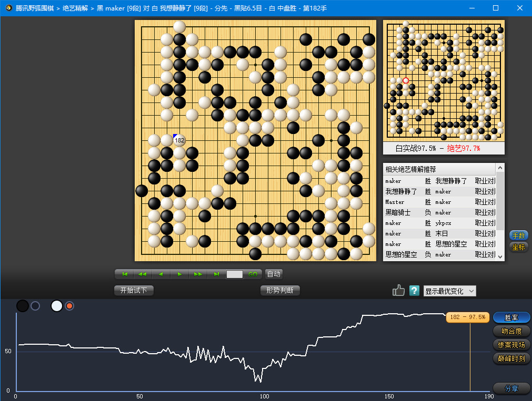This screenshot has height=401, width=532.
Task: Toggle the 坐标 coordinates button
Action: (x=518, y=247)
